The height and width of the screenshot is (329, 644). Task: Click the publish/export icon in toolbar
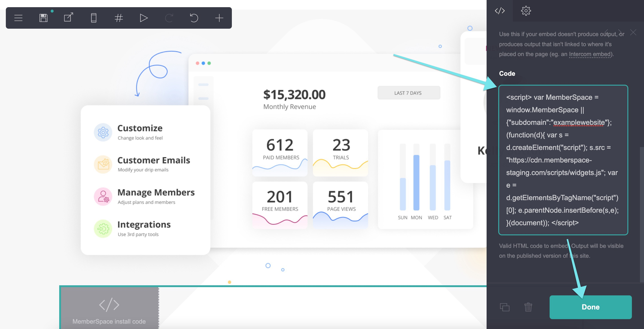[68, 17]
